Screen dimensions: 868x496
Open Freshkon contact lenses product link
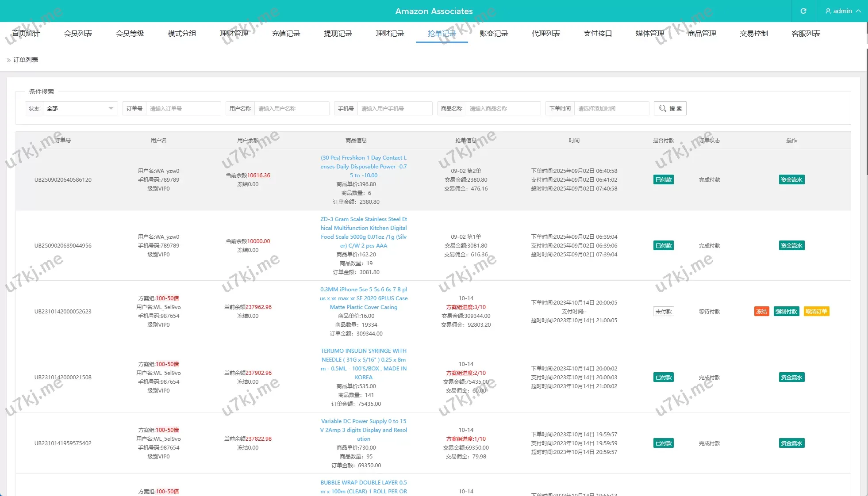tap(364, 167)
